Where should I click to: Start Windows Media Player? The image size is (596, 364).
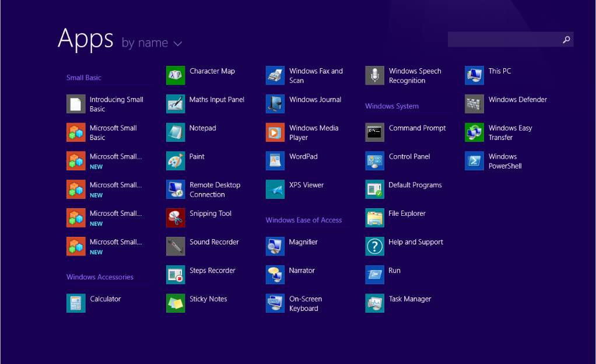(275, 132)
